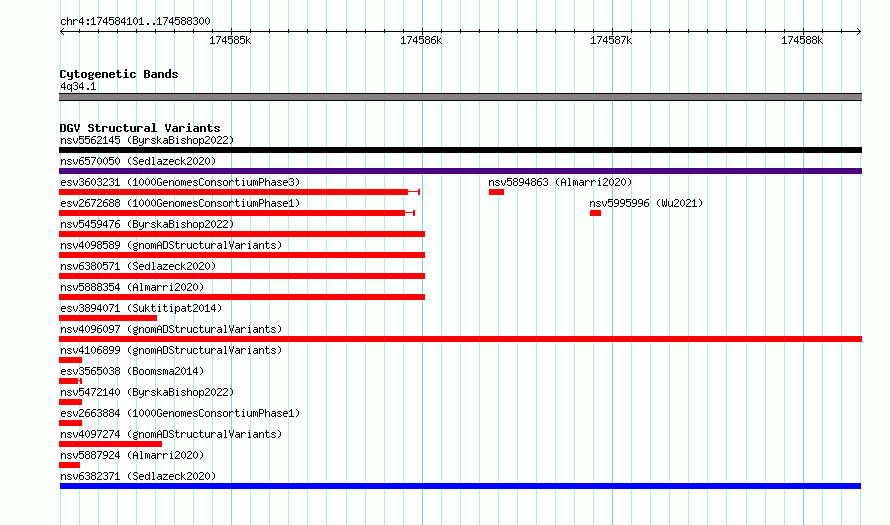
Task: Select the red nsv5459476 variant bar
Action: click(x=242, y=234)
